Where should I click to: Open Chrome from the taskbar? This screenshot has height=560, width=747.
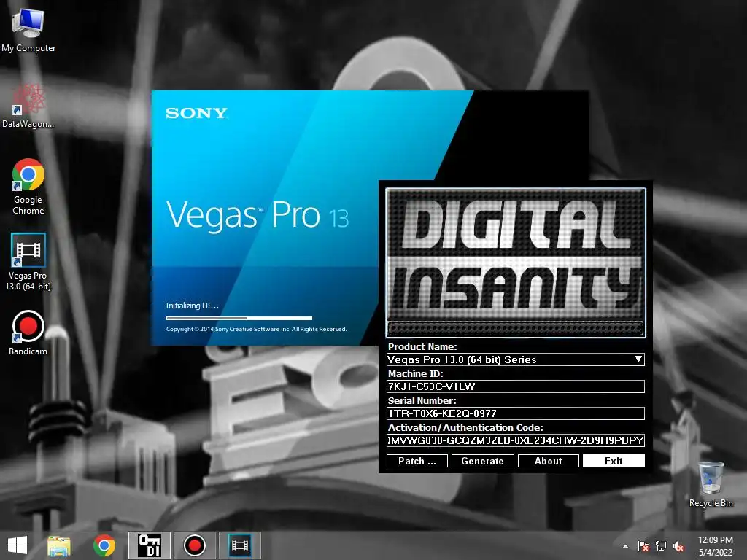[104, 545]
